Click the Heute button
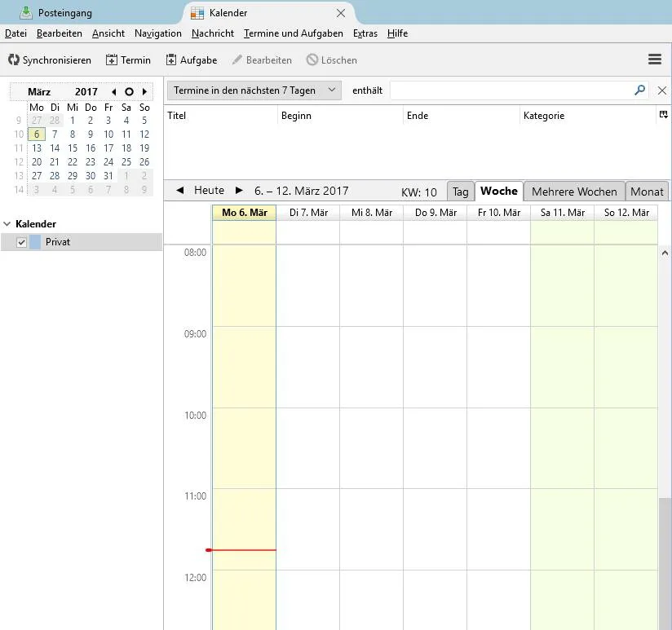The image size is (672, 630). (209, 190)
